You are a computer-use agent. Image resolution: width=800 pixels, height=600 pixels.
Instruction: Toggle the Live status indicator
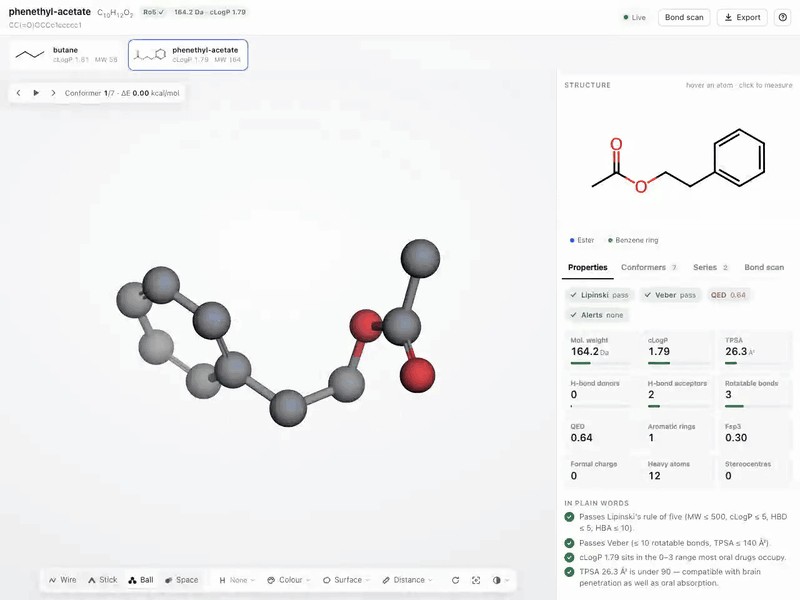(x=634, y=17)
